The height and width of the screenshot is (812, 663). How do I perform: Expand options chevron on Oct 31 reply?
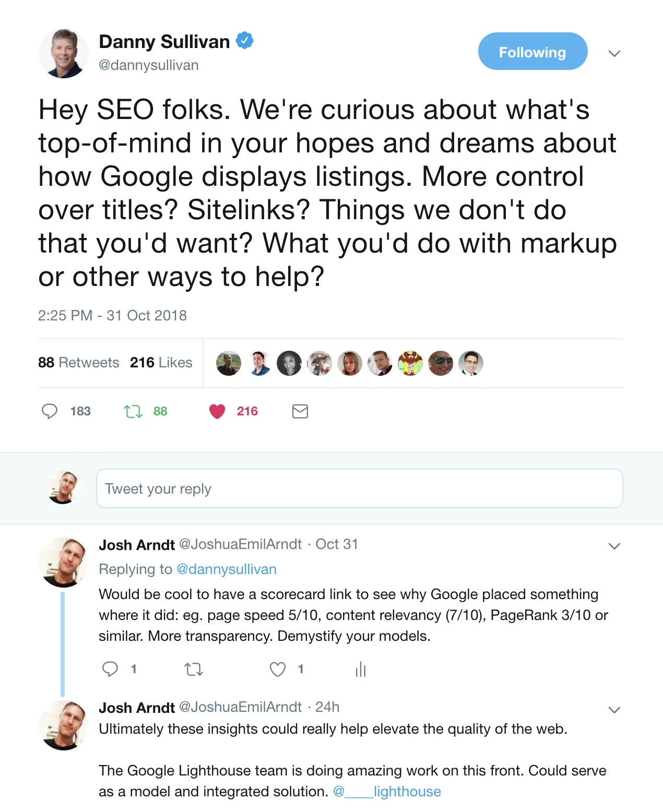(x=614, y=546)
